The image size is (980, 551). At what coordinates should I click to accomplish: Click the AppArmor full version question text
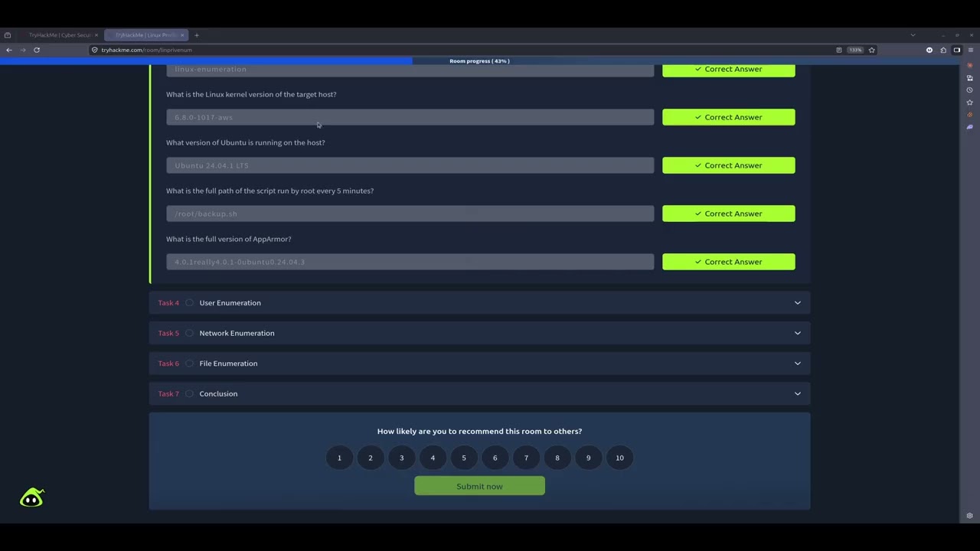pos(229,239)
